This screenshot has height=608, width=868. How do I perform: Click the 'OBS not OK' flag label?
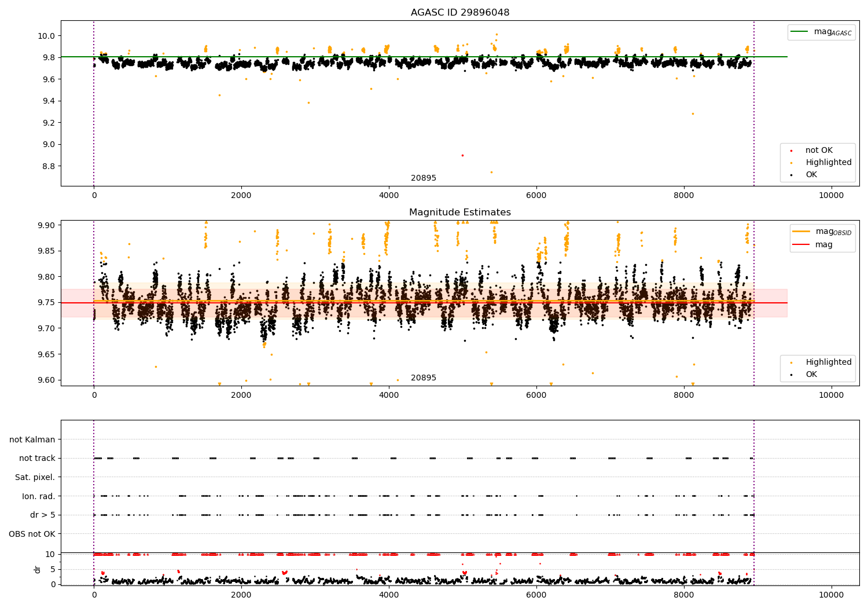click(x=32, y=534)
